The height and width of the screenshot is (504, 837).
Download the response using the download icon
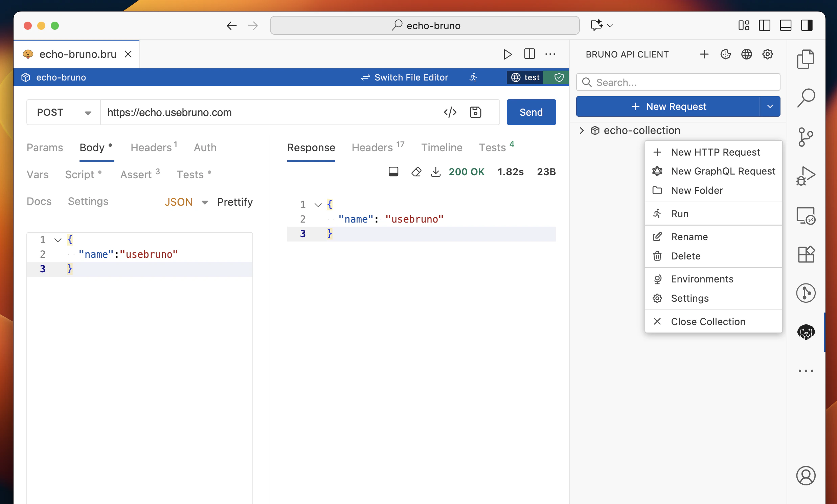point(436,172)
